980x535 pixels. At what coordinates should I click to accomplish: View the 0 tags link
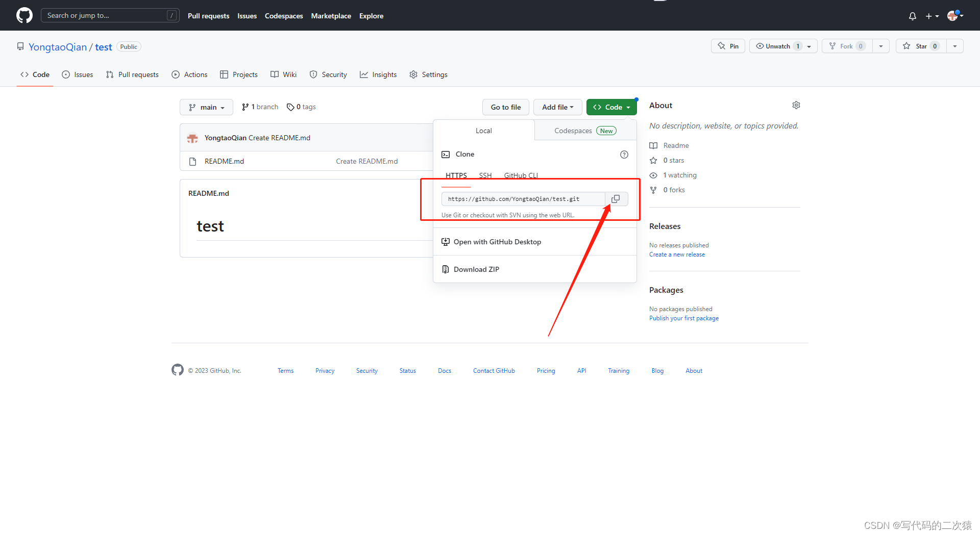301,107
